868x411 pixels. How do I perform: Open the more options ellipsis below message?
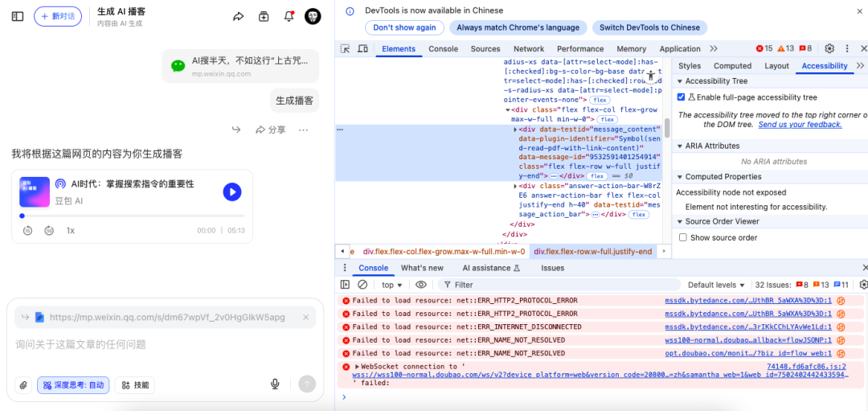point(303,129)
